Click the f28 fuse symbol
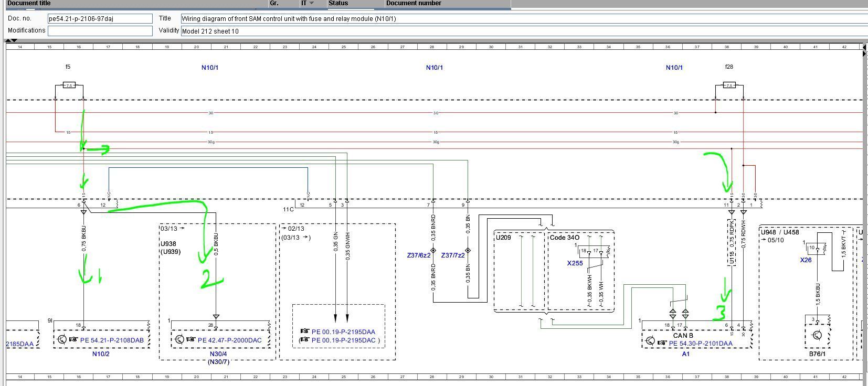The height and width of the screenshot is (386, 868). [x=729, y=85]
